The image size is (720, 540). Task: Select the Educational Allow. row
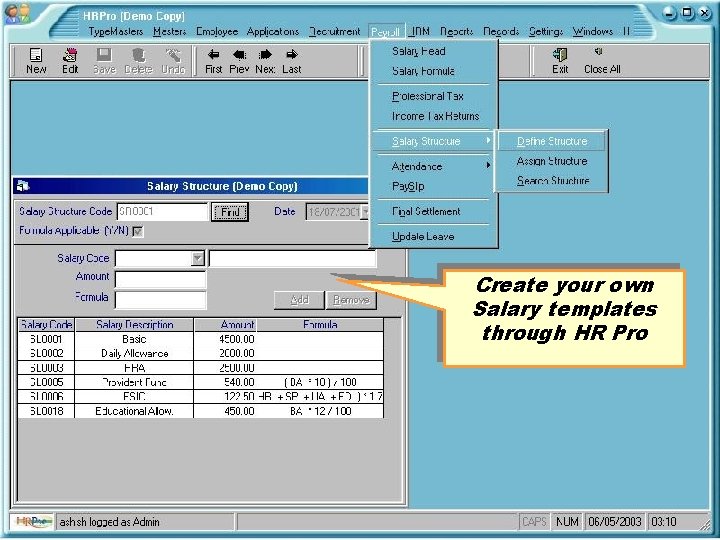click(201, 411)
